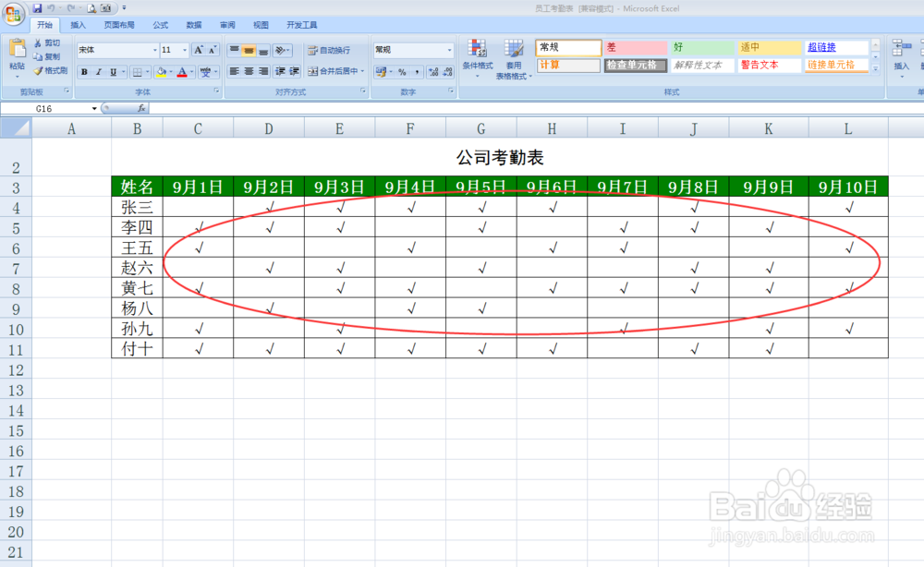Apply the 好 (good) cell style

click(x=702, y=47)
